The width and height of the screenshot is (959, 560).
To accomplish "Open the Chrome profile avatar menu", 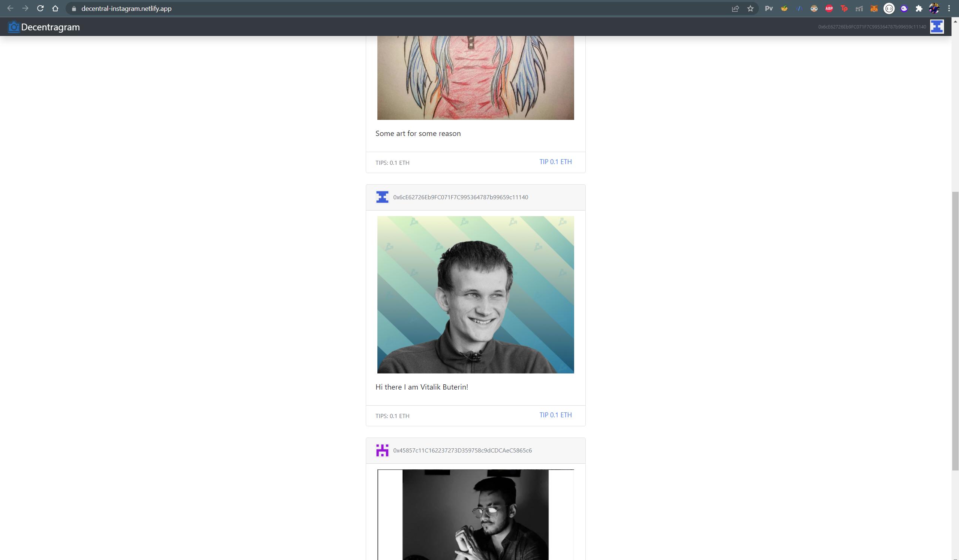I will pyautogui.click(x=934, y=8).
